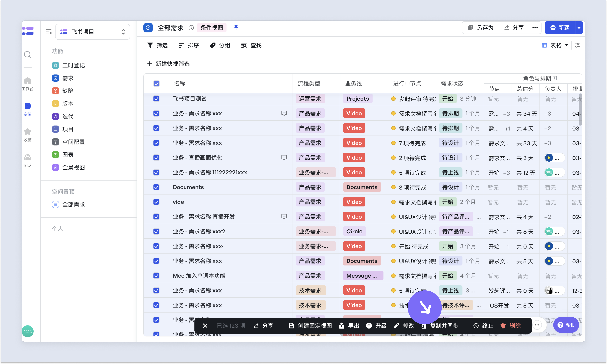
Task: Click 终止 terminate in the bulk action bar
Action: click(483, 326)
